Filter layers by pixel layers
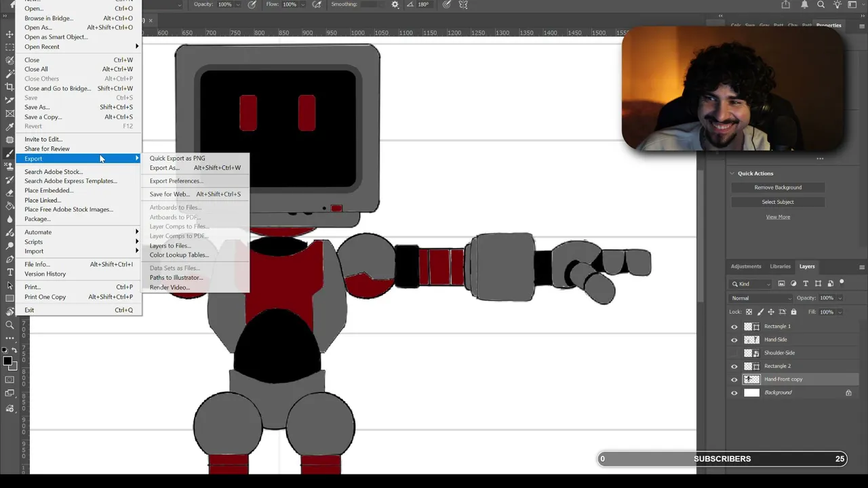 click(781, 283)
